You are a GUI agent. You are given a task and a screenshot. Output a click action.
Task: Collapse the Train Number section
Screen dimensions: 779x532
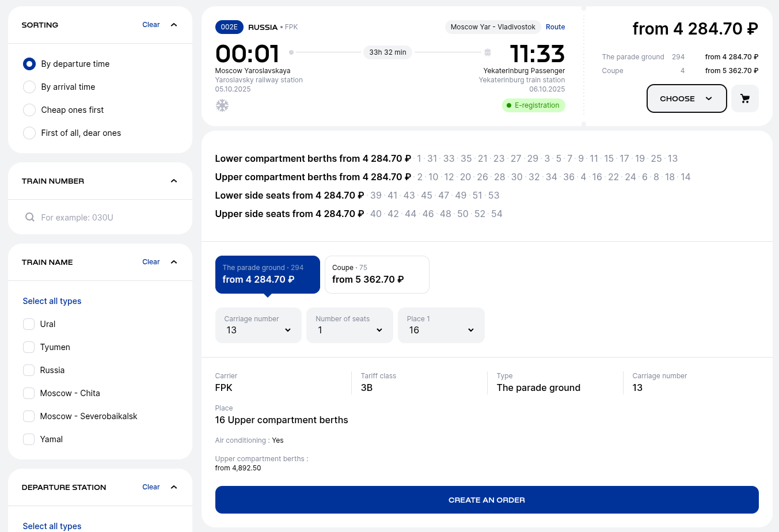[174, 181]
